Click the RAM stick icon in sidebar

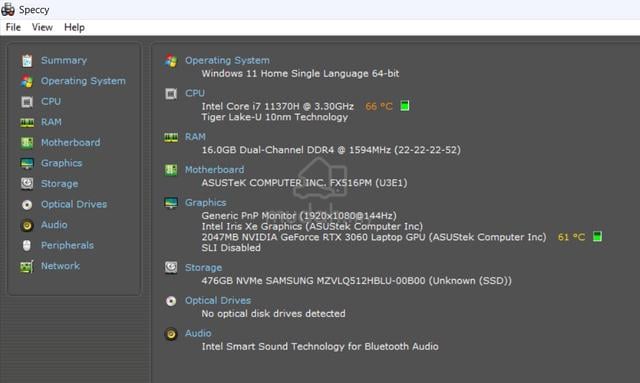(27, 122)
